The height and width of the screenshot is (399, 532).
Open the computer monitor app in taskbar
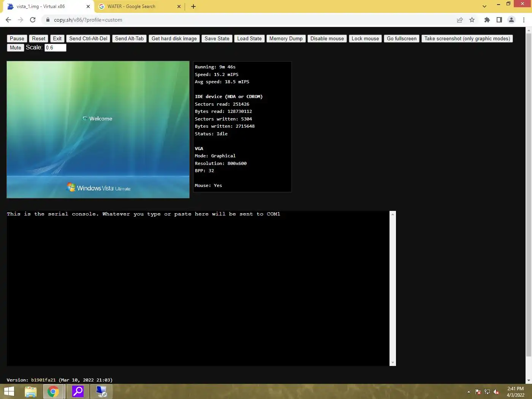click(101, 391)
